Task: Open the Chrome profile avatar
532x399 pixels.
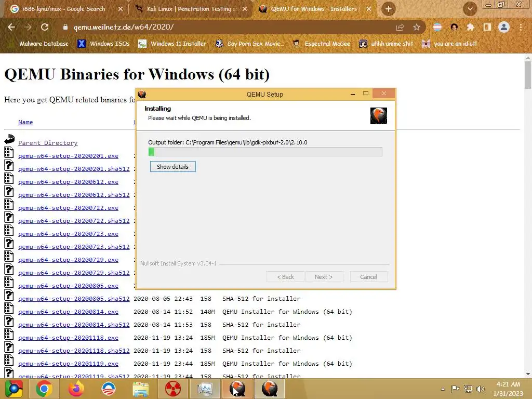Action: [504, 28]
